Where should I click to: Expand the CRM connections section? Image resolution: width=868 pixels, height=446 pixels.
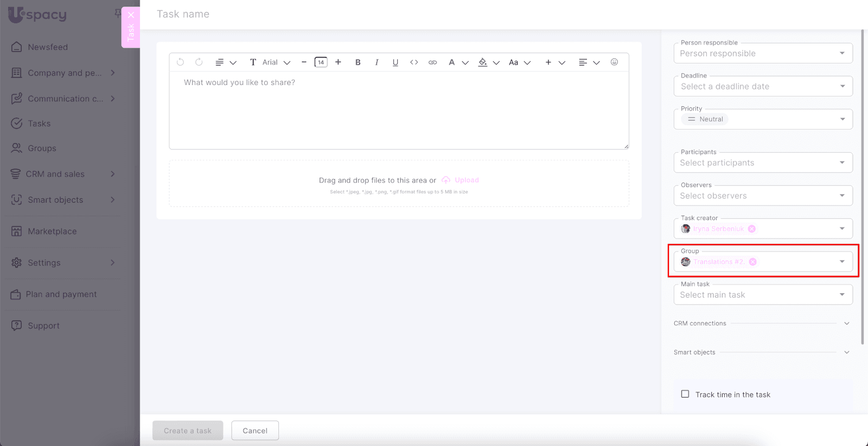click(x=846, y=324)
